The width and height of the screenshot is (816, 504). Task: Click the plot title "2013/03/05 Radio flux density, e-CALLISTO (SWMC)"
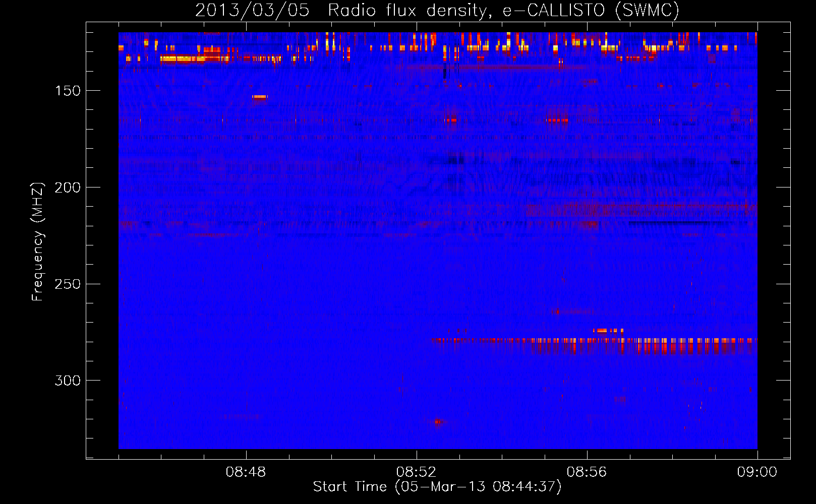pyautogui.click(x=437, y=10)
